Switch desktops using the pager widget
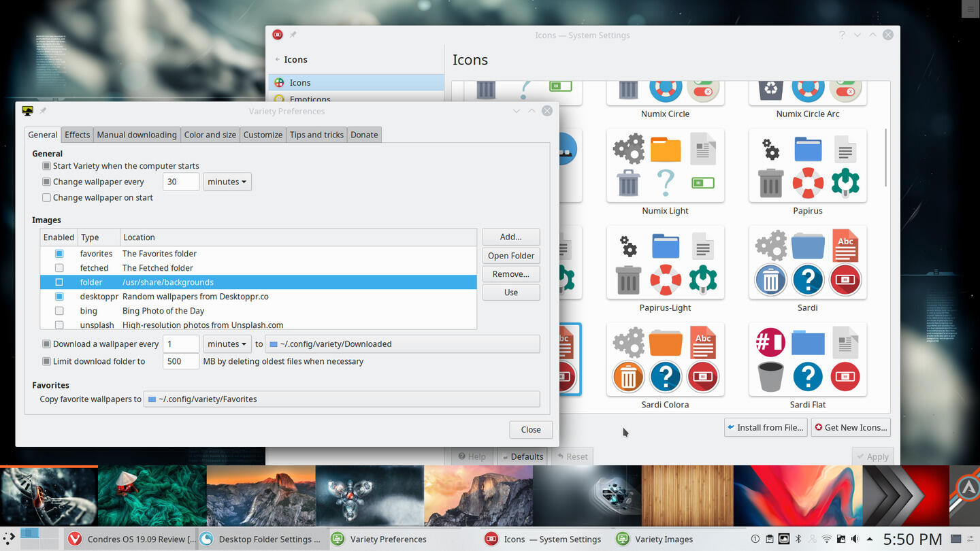 pyautogui.click(x=39, y=539)
